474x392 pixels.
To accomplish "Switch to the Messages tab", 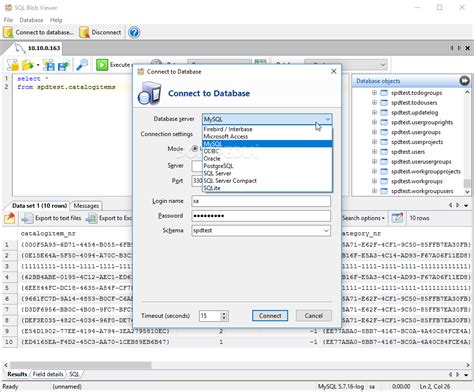I will pyautogui.click(x=86, y=206).
